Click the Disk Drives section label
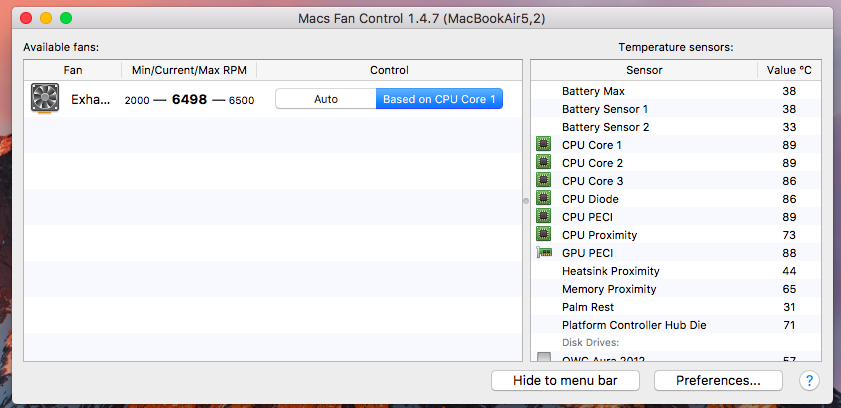The height and width of the screenshot is (408, 841). click(591, 342)
